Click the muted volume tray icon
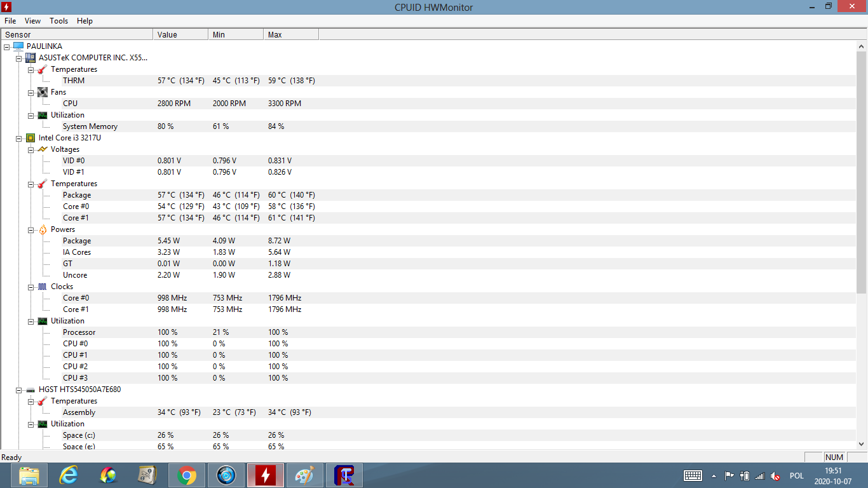 (x=775, y=475)
